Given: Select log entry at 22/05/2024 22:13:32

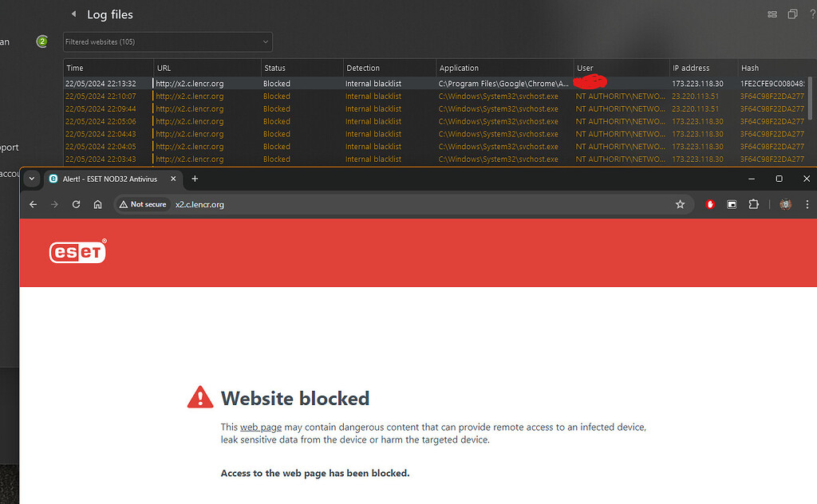Looking at the screenshot, I should point(435,83).
